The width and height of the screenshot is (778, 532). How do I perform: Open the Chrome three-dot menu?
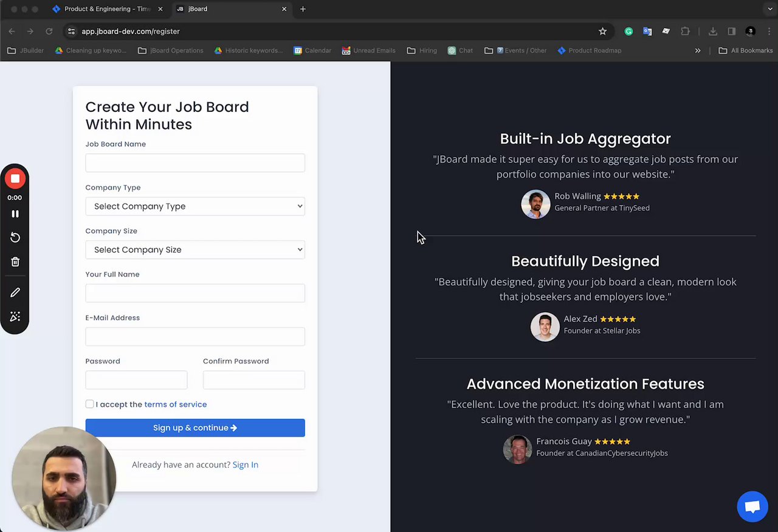769,31
